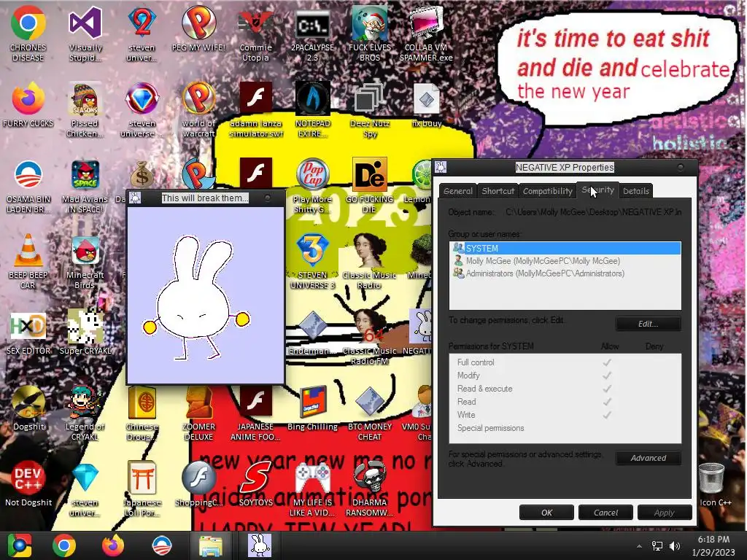This screenshot has height=560, width=747.
Task: Click the volume speaker tray icon
Action: tap(675, 546)
